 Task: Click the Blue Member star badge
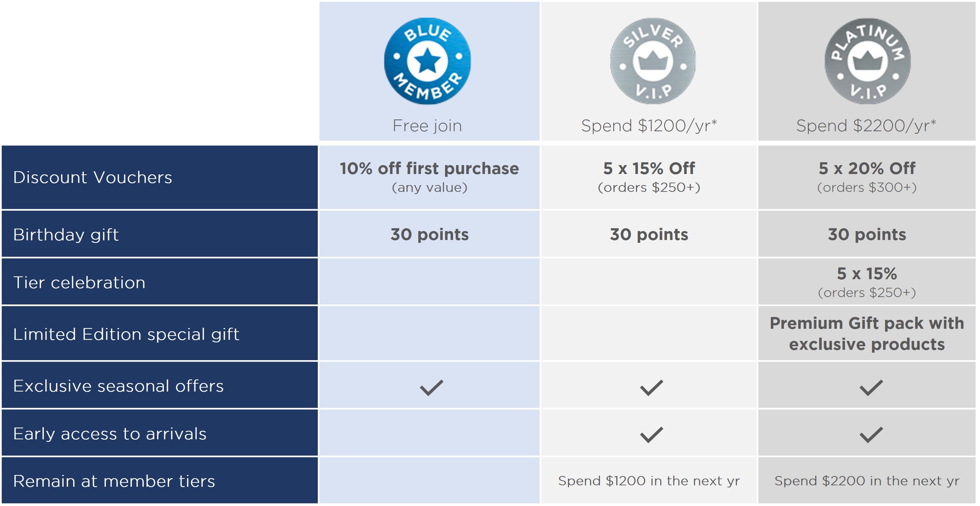pos(427,61)
